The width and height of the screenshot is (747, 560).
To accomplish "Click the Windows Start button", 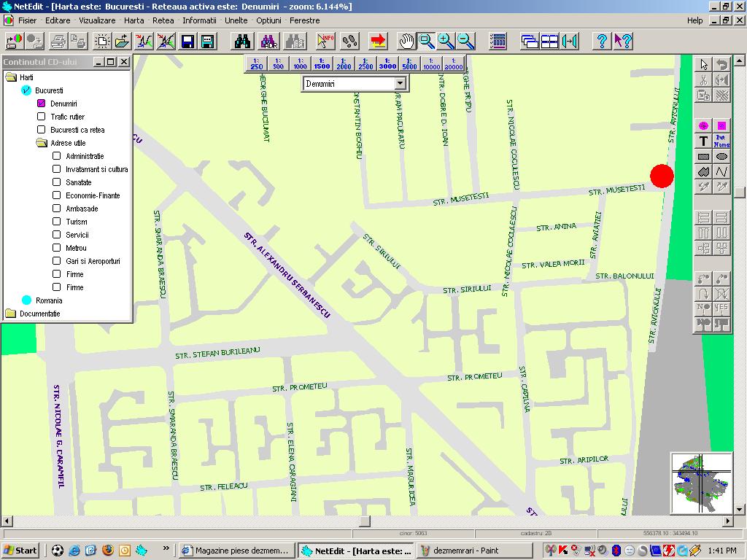I will click(20, 551).
